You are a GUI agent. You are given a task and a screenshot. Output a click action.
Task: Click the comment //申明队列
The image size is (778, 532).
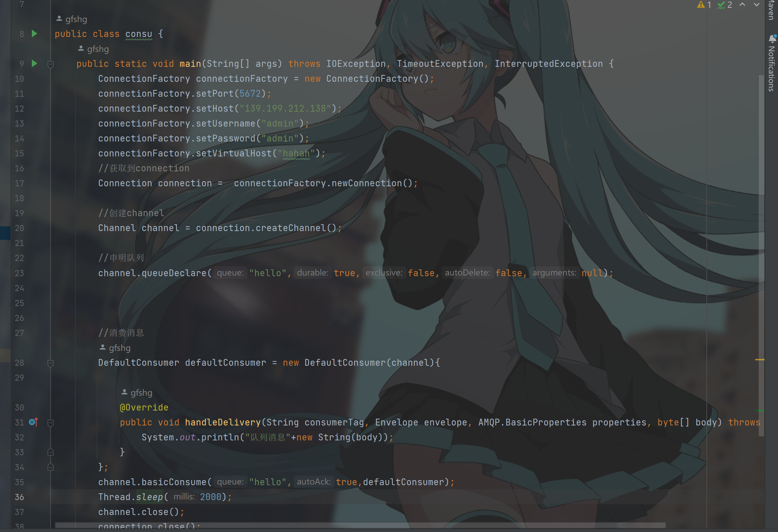[x=121, y=258]
